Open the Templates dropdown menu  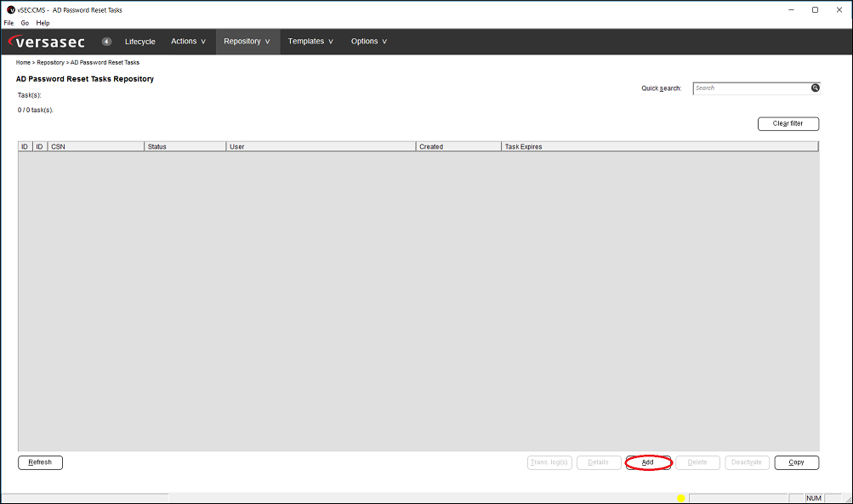click(x=310, y=42)
